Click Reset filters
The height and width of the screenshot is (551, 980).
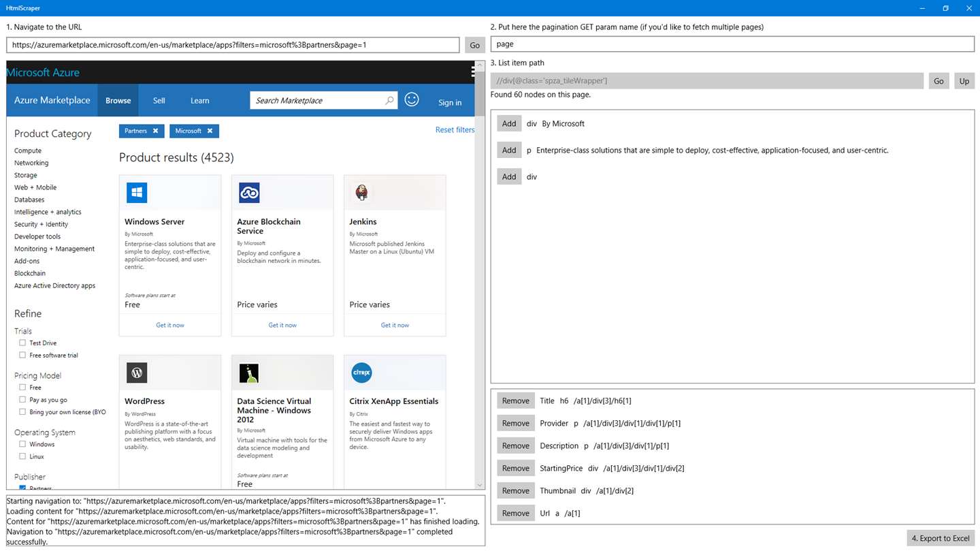click(455, 129)
